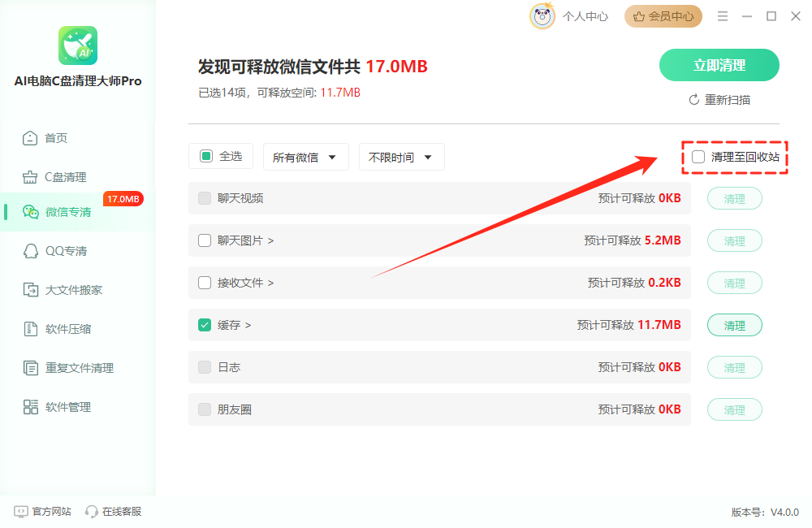Select 微信专清 in sidebar
Viewport: 812px width, 528px height.
(78, 212)
